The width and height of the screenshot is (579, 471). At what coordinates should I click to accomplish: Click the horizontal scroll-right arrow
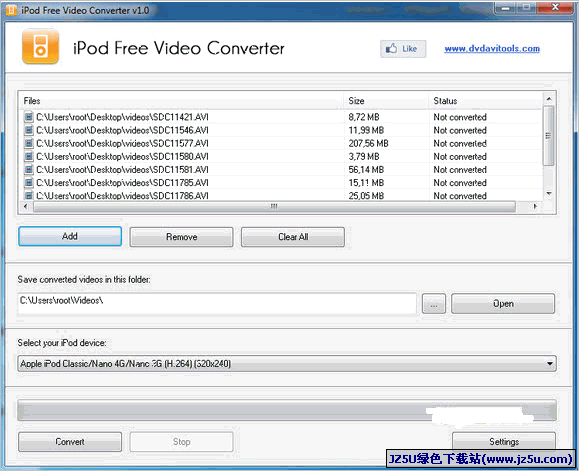pyautogui.click(x=535, y=206)
